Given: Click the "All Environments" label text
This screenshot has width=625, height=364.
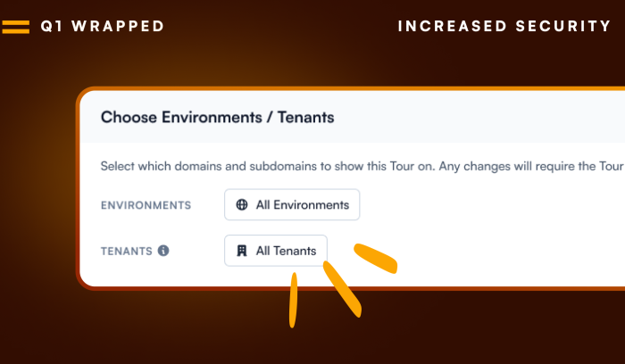Looking at the screenshot, I should click(x=303, y=204).
